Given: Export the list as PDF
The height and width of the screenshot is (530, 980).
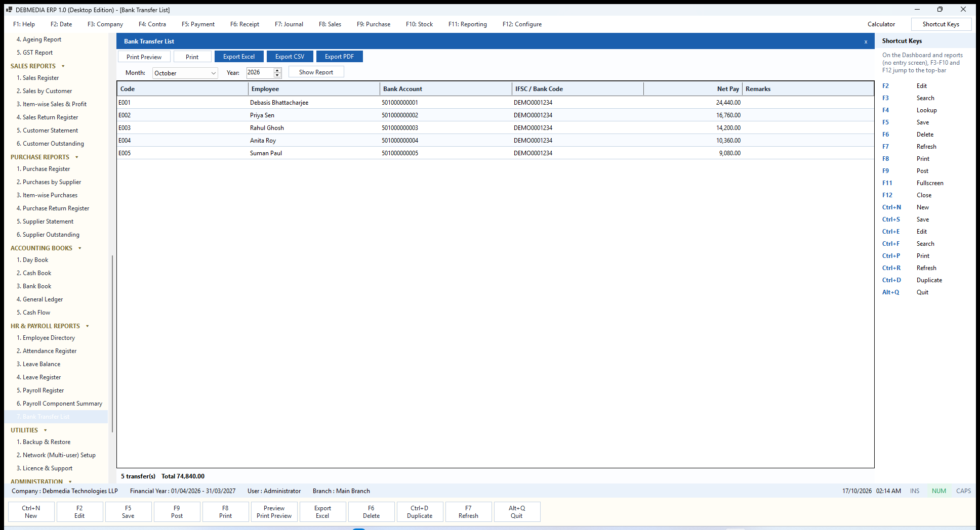Looking at the screenshot, I should point(340,57).
